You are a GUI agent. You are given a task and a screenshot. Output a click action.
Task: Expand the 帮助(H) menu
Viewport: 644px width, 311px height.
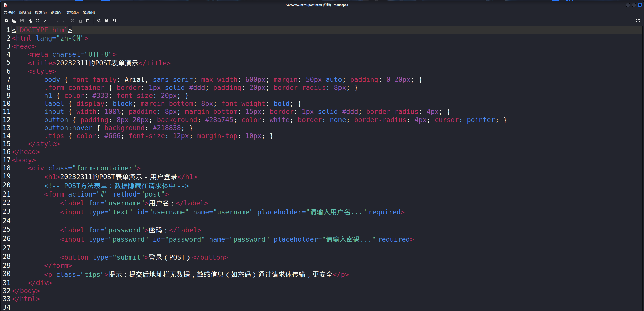point(89,12)
